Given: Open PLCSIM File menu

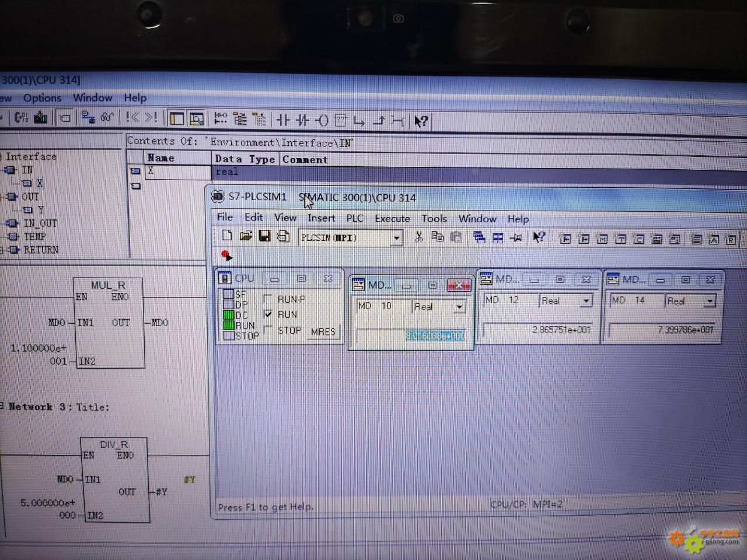Looking at the screenshot, I should (x=225, y=217).
